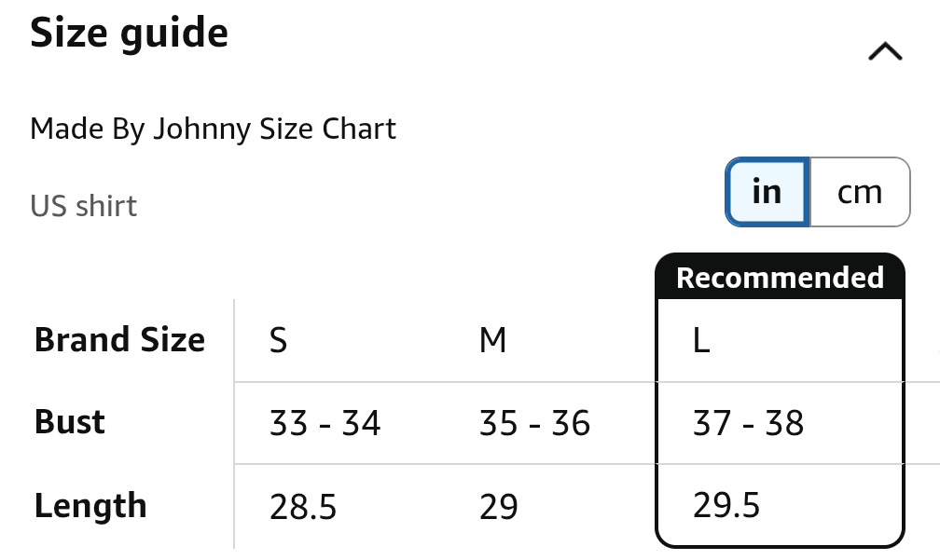Click length 29.5 value
Image resolution: width=940 pixels, height=560 pixels.
[726, 505]
